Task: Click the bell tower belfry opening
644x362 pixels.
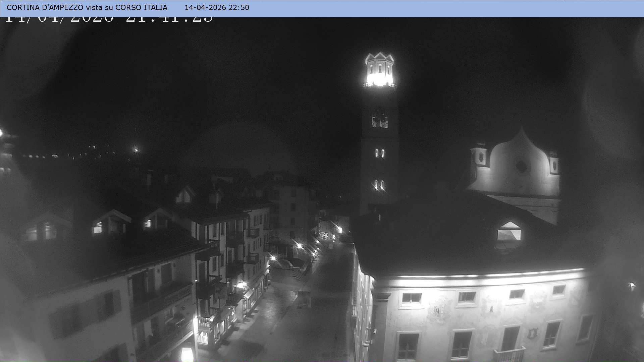Action: tap(380, 119)
